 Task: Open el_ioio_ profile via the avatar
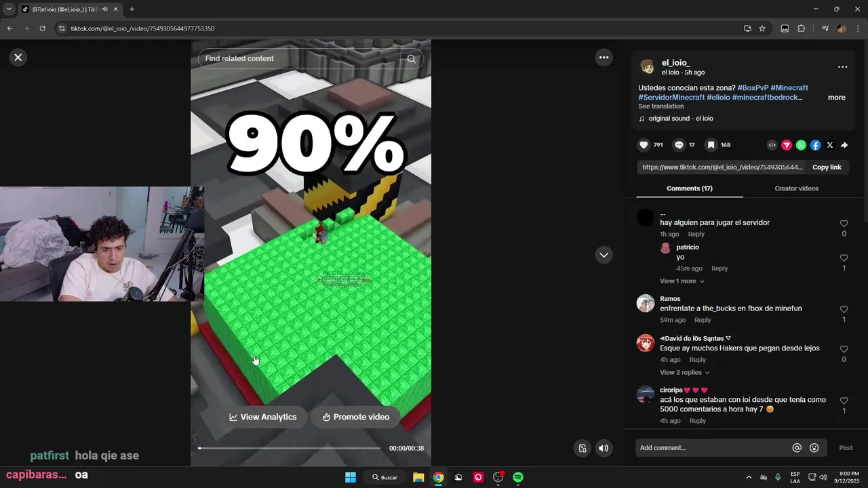click(647, 66)
